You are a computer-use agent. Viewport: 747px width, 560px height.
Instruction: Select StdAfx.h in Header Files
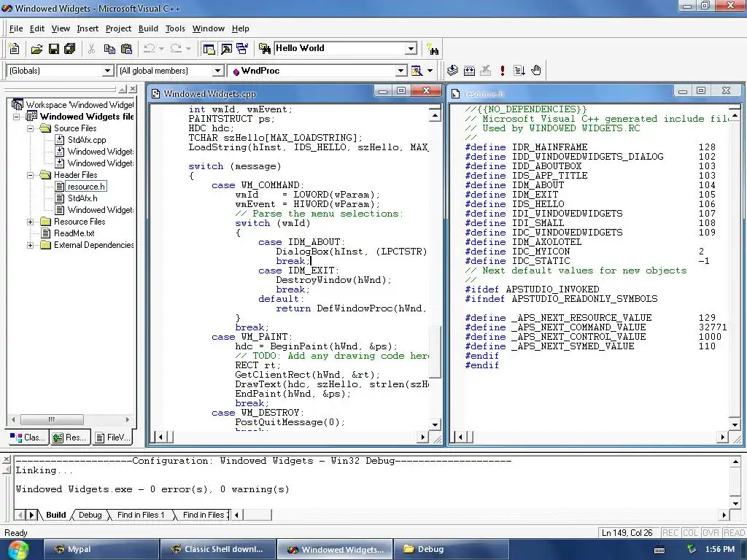[x=82, y=198]
